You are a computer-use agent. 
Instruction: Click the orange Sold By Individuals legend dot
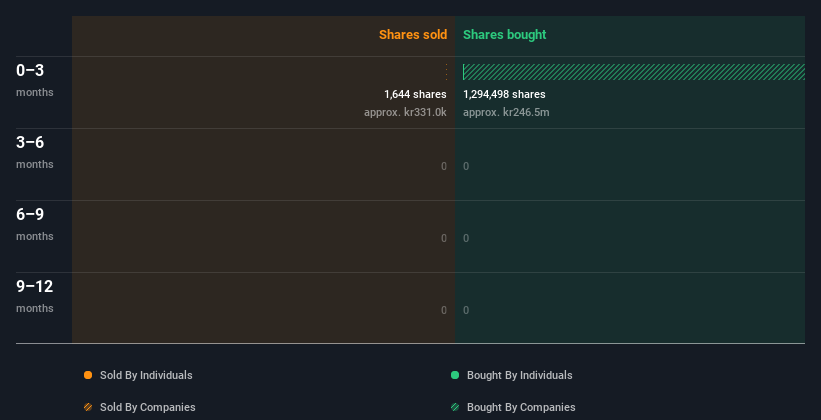[x=88, y=375]
